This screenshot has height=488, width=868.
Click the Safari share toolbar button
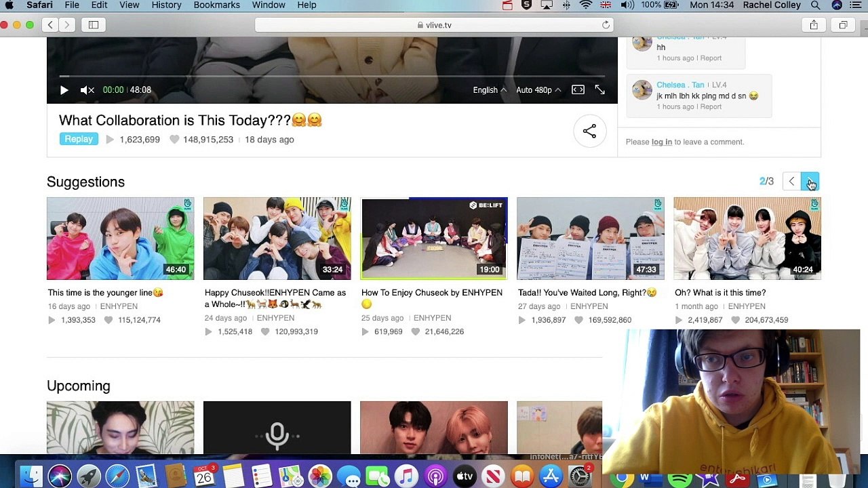tap(814, 25)
